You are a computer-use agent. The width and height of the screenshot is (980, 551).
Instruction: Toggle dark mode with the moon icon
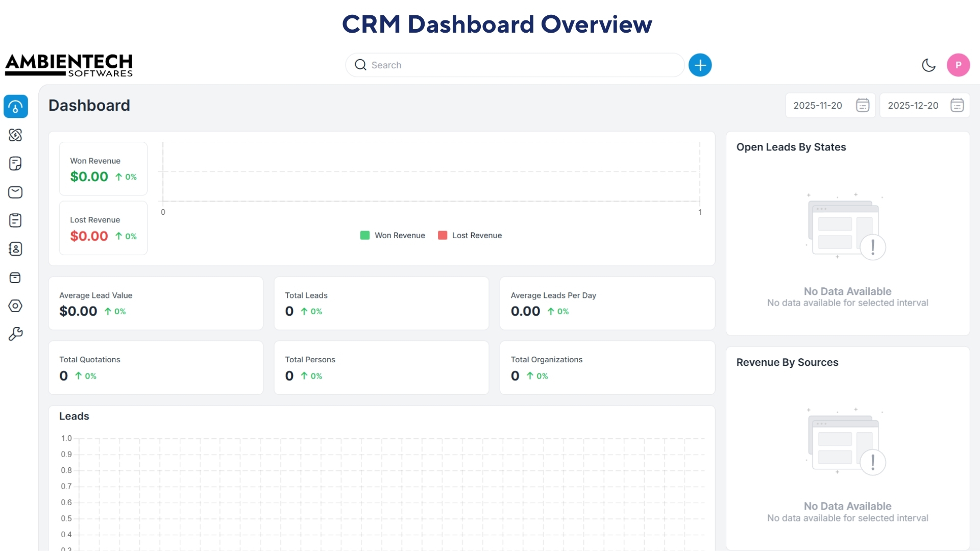[x=929, y=65]
